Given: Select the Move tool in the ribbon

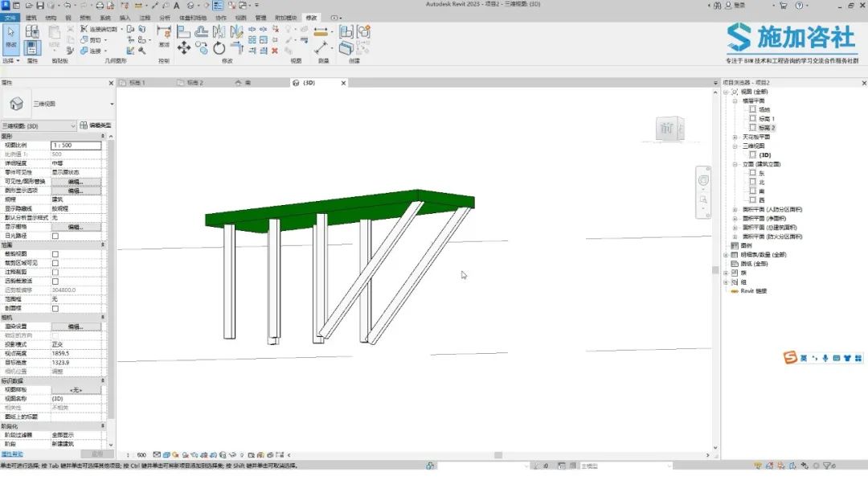Looking at the screenshot, I should tap(184, 48).
